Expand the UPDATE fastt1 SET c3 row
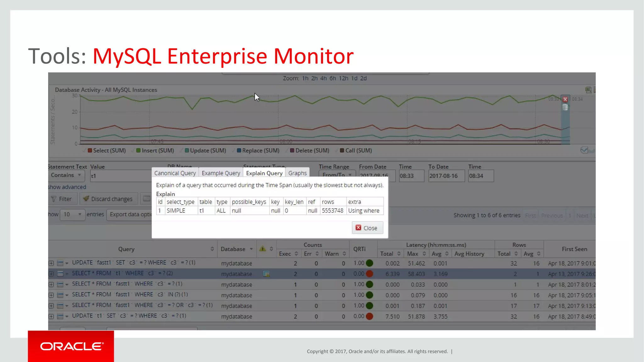 tap(51, 263)
